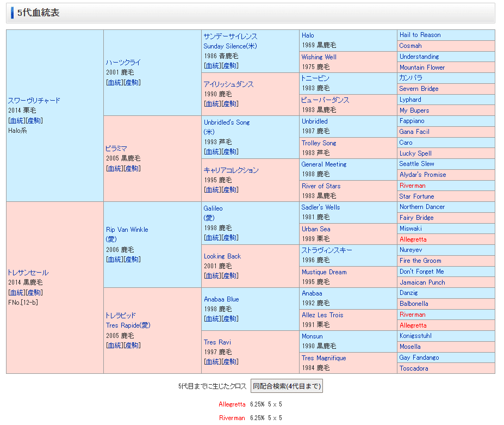Click the Unbridled ancestor link

(314, 121)
